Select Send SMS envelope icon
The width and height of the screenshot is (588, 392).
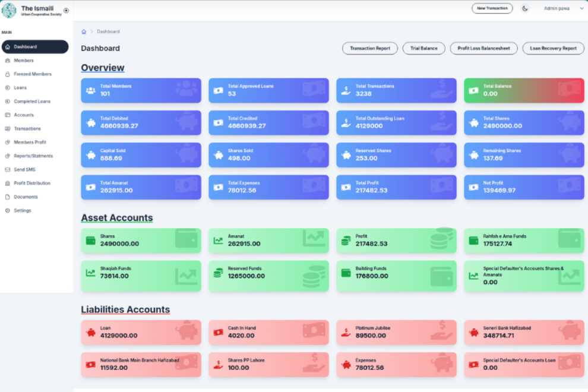click(7, 170)
